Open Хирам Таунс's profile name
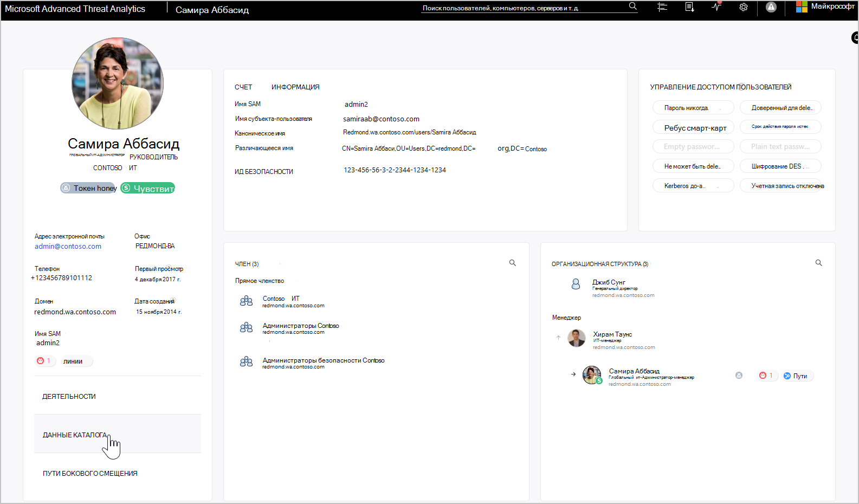 coord(612,334)
